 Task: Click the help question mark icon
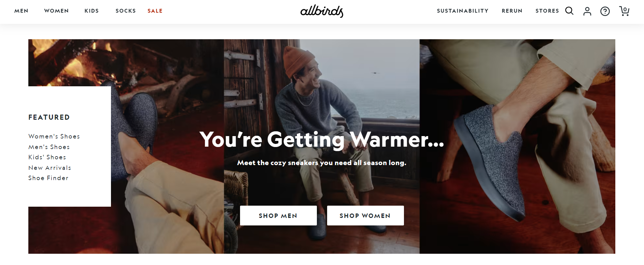click(605, 11)
